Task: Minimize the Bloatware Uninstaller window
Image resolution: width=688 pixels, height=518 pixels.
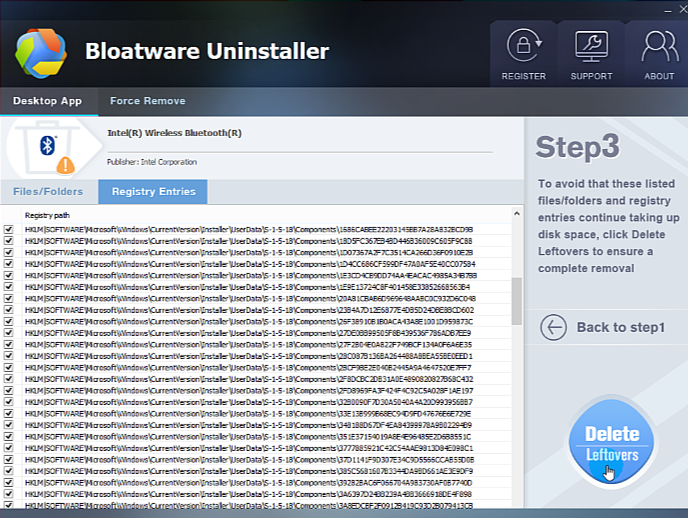Action: (x=667, y=11)
